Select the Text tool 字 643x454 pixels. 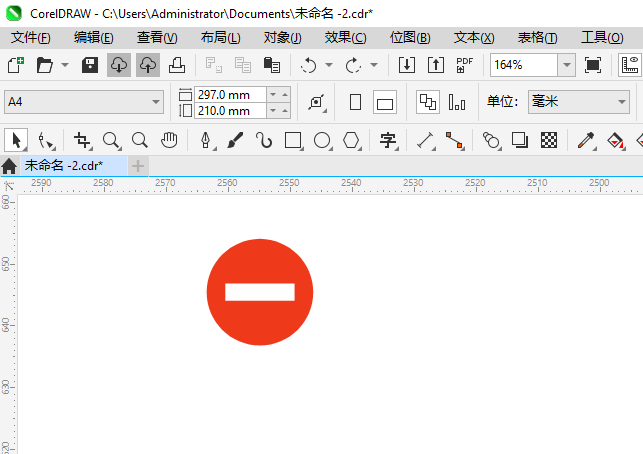[x=388, y=140]
